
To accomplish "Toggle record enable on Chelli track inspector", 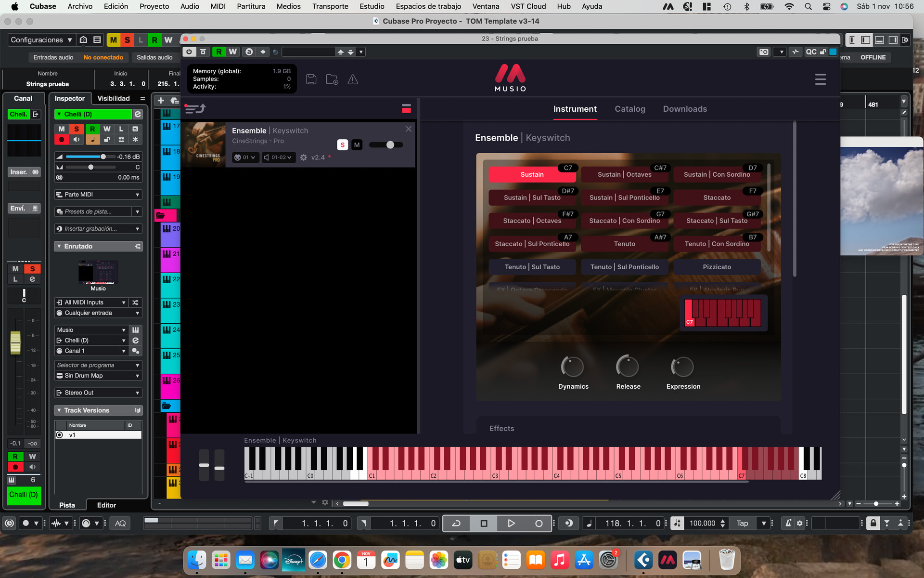I will click(x=62, y=140).
